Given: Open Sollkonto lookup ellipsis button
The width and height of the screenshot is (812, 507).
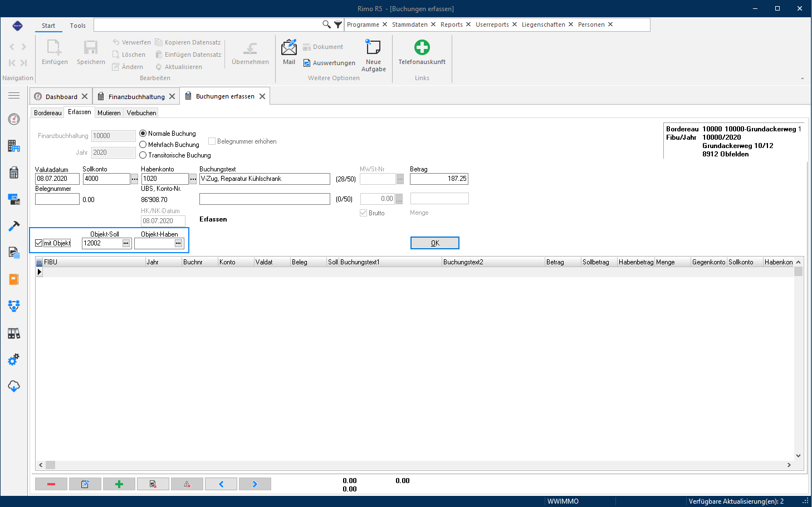Looking at the screenshot, I should 134,179.
